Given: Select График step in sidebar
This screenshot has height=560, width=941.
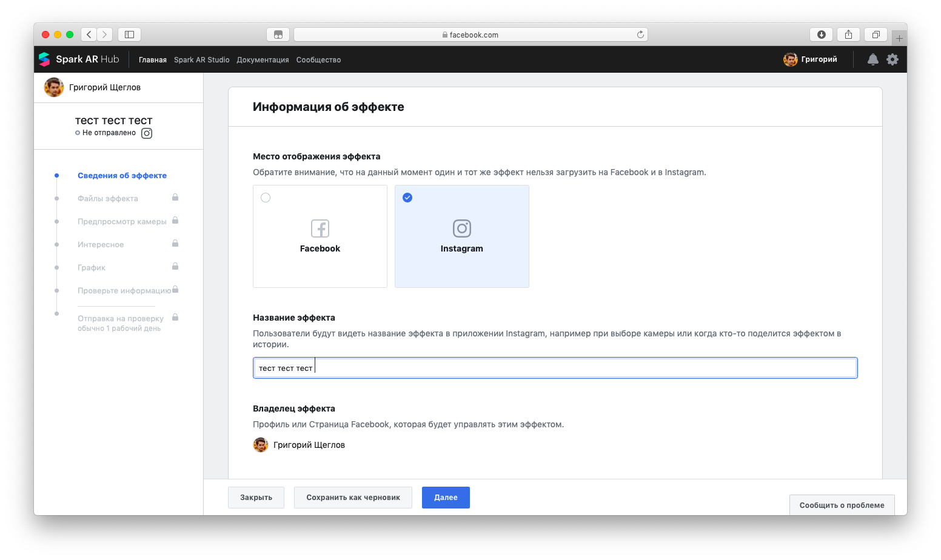Looking at the screenshot, I should coord(92,268).
